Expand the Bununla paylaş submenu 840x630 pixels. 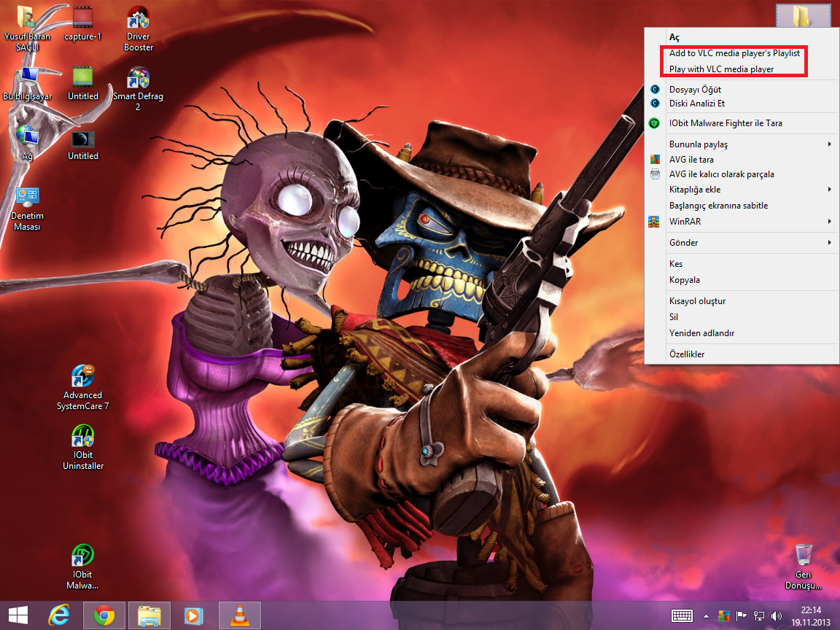[742, 144]
